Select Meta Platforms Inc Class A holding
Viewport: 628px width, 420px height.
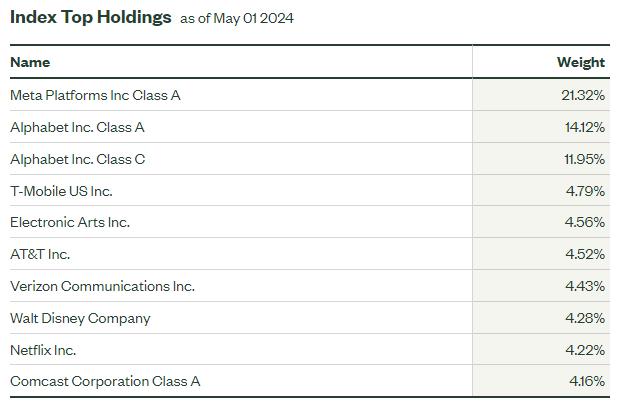point(95,95)
